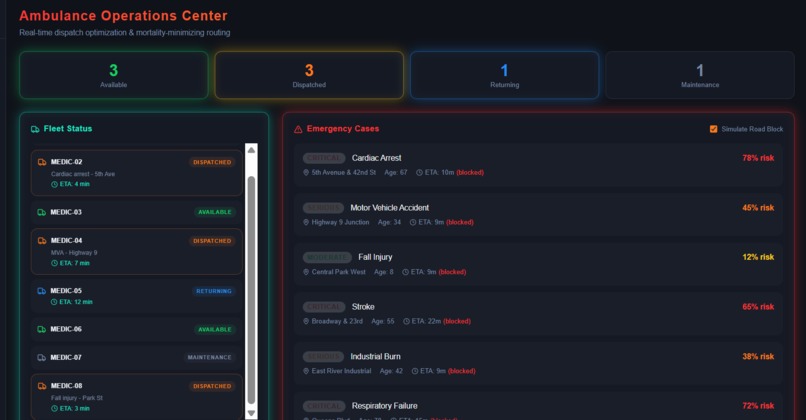
Task: Click location pin for Broadway & 23rd
Action: click(306, 321)
